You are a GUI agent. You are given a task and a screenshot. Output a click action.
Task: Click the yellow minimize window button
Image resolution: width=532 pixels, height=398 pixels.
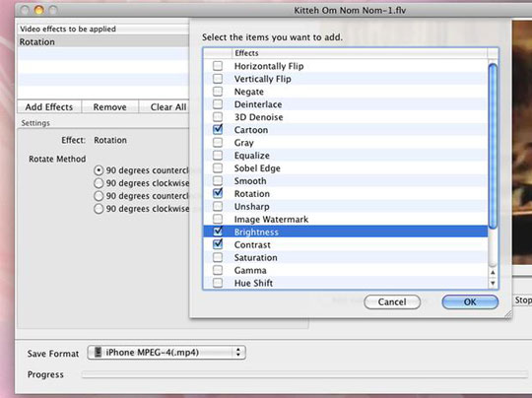(39, 10)
